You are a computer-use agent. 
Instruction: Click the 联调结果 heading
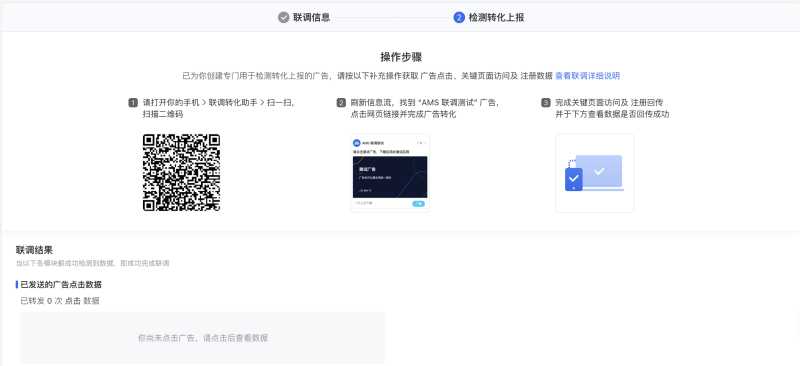(x=34, y=250)
